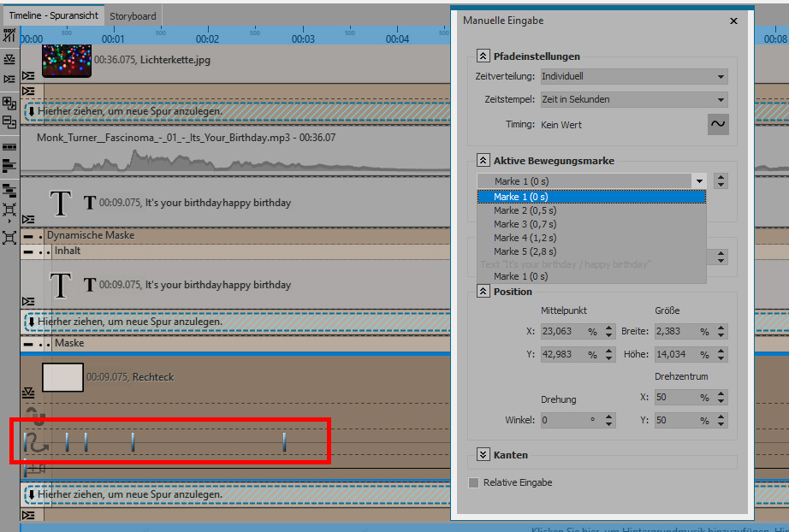Click the motion path icon in Rechteck track

tap(35, 442)
